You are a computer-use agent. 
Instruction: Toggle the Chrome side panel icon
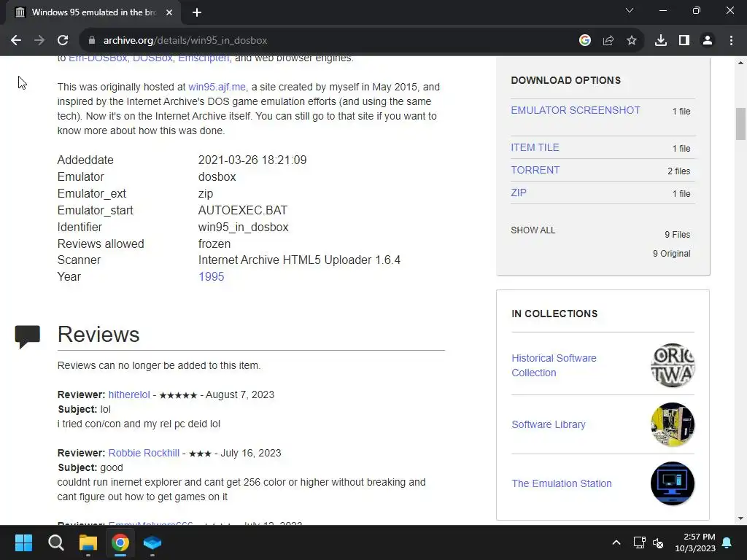(684, 41)
